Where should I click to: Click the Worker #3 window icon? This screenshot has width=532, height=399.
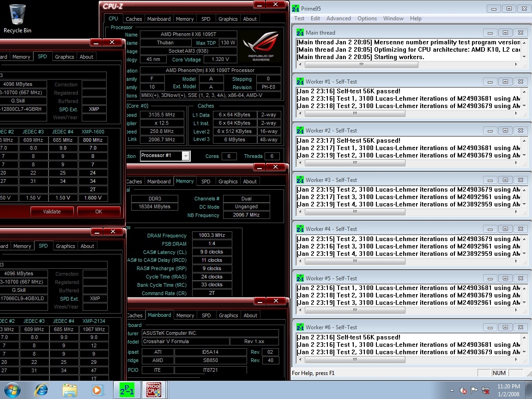[x=300, y=180]
